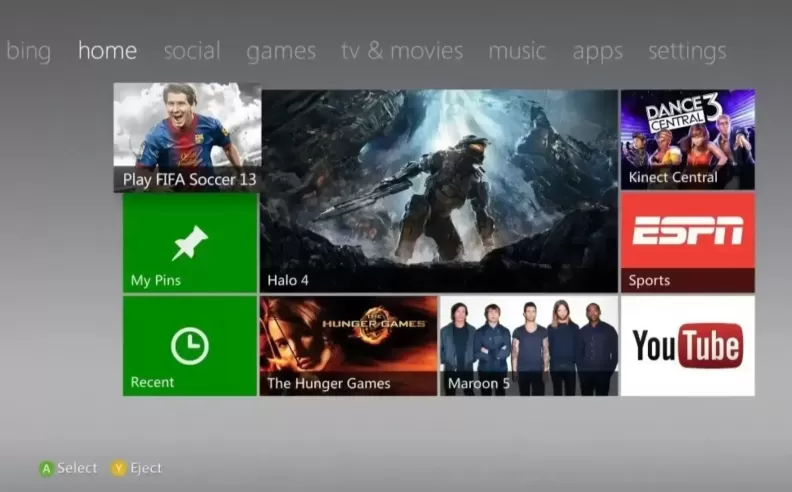Launch Play FIFA Soccer 13 tile
The image size is (792, 492).
[187, 137]
